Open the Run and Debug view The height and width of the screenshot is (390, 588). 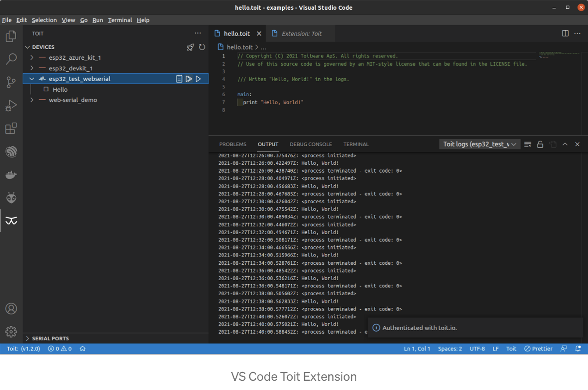point(11,105)
